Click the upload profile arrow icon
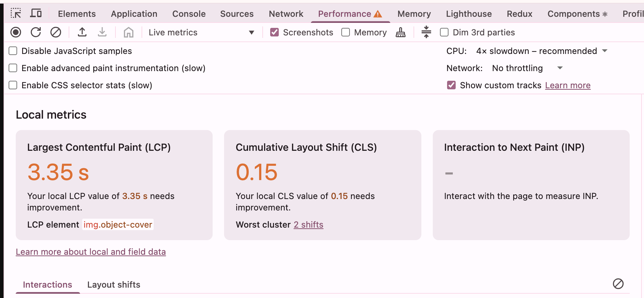 pyautogui.click(x=82, y=33)
